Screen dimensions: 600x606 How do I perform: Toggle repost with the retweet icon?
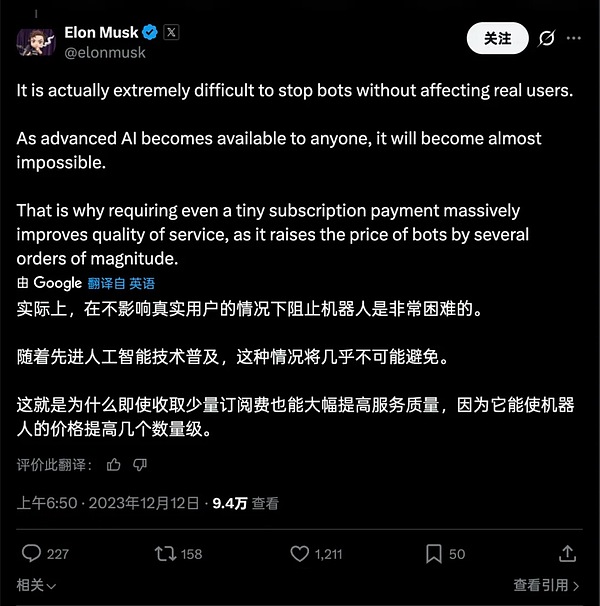(165, 553)
